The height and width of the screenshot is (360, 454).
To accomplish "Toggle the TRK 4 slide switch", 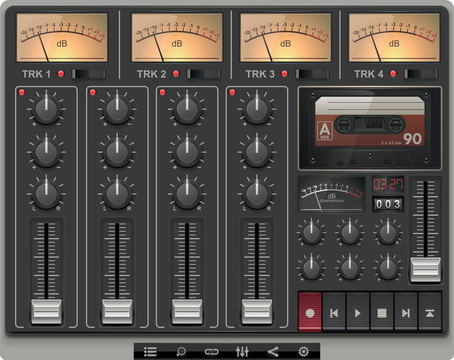I will (x=421, y=74).
